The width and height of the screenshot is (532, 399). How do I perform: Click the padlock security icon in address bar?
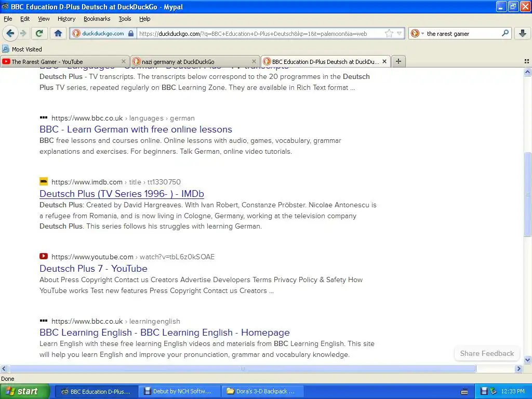130,33
